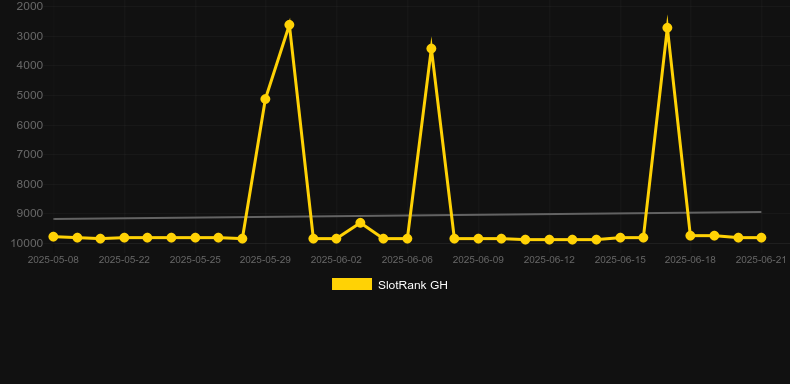Select the highest peak data point near 2025-05-29
The width and height of the screenshot is (790, 384).
point(289,25)
